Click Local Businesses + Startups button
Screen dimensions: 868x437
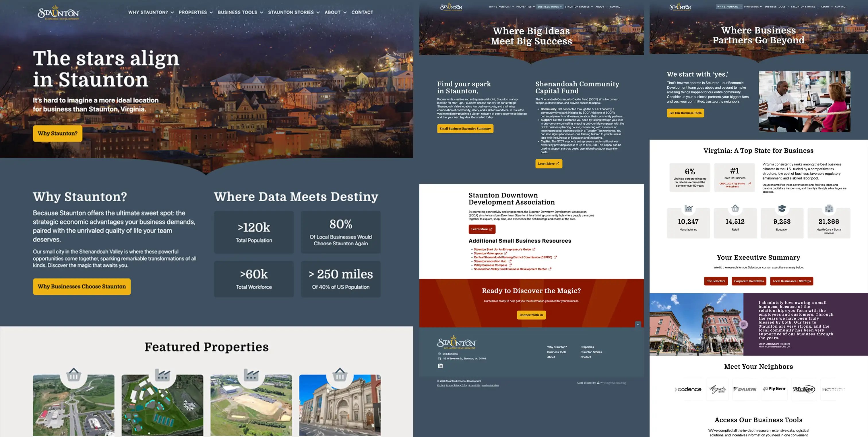point(792,281)
